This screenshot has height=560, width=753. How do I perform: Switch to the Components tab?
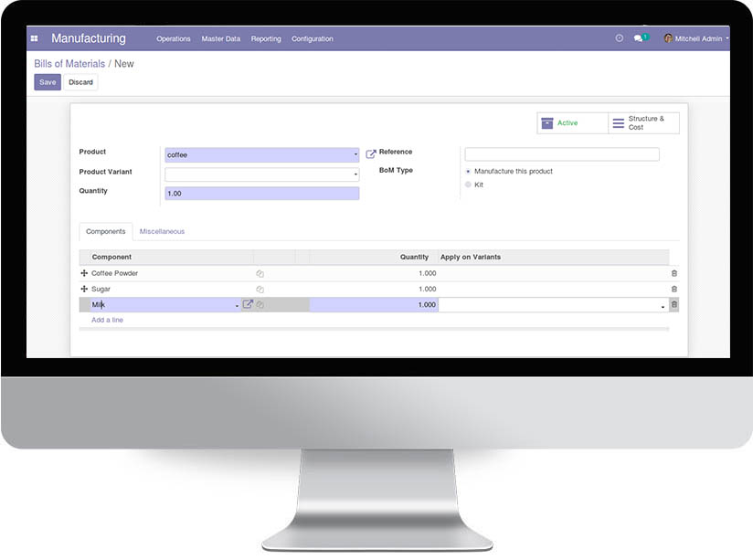[106, 231]
